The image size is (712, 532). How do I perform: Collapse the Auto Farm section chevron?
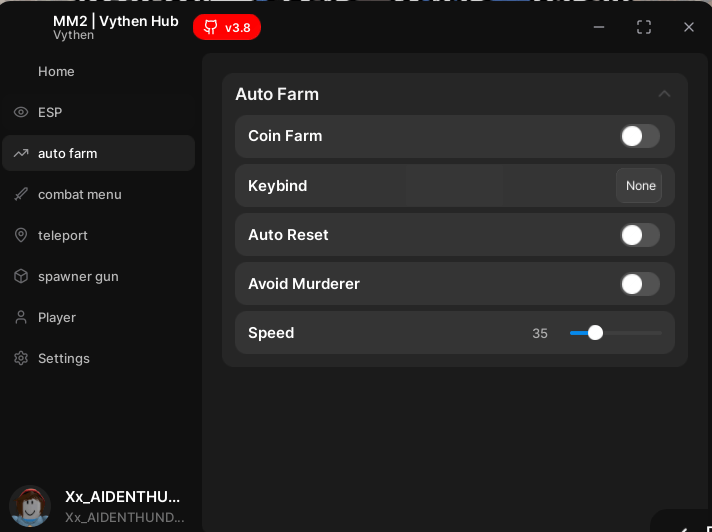[x=664, y=94]
